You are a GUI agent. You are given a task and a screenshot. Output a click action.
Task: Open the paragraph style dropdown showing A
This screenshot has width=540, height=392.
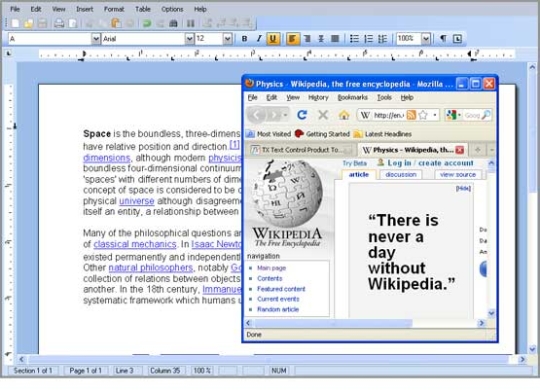coord(96,39)
